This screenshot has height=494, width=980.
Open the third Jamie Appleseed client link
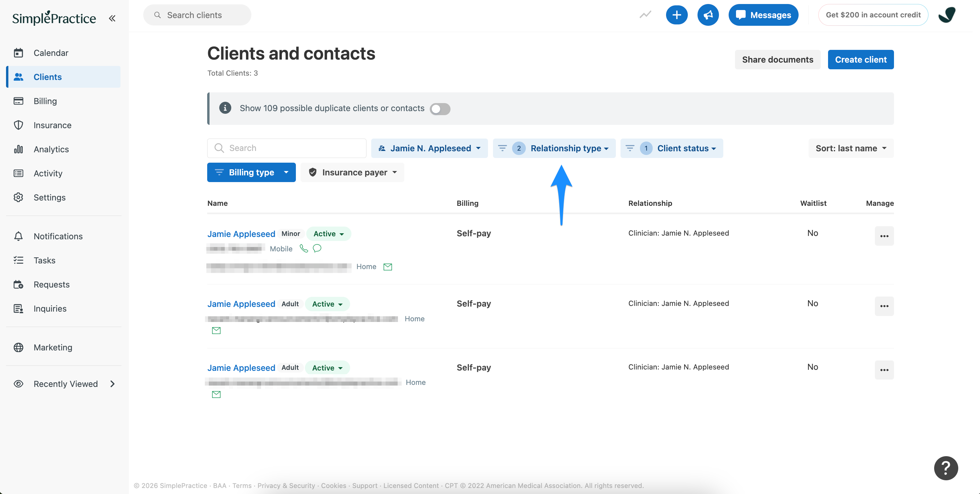[241, 368]
